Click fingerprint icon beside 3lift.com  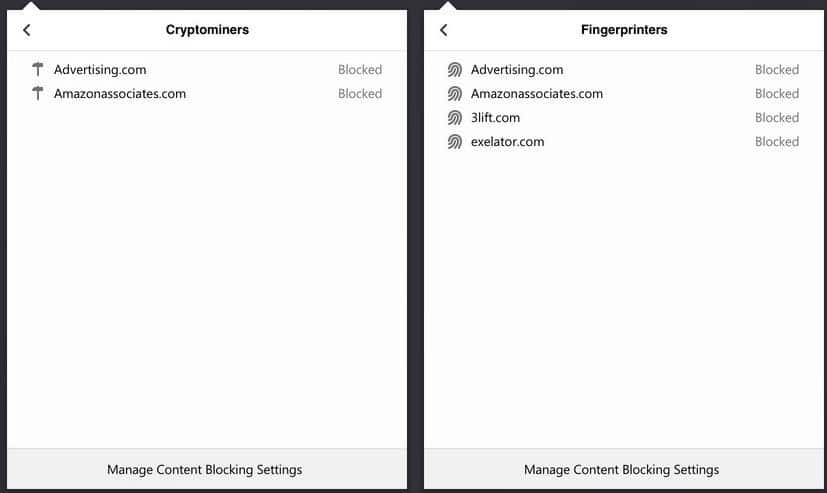tap(455, 118)
